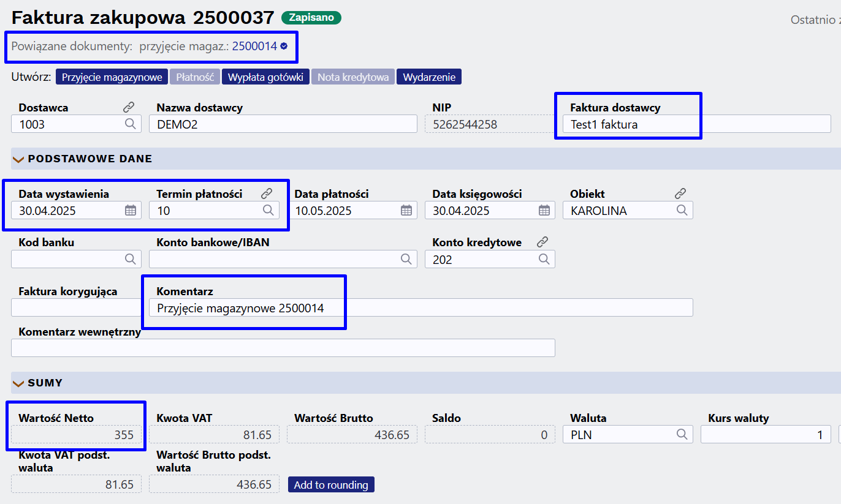The height and width of the screenshot is (504, 841).
Task: Open calendar picker for Data księgowości
Action: [544, 210]
